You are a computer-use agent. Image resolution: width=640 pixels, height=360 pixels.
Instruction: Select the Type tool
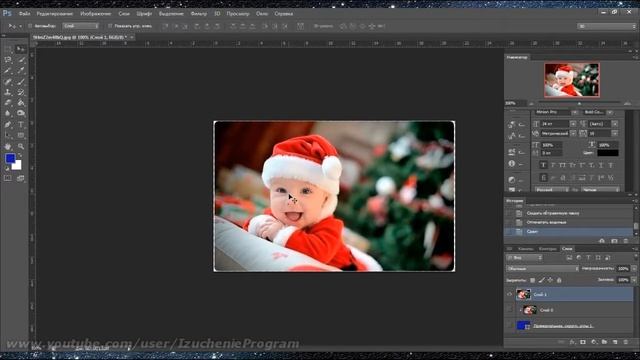21,124
